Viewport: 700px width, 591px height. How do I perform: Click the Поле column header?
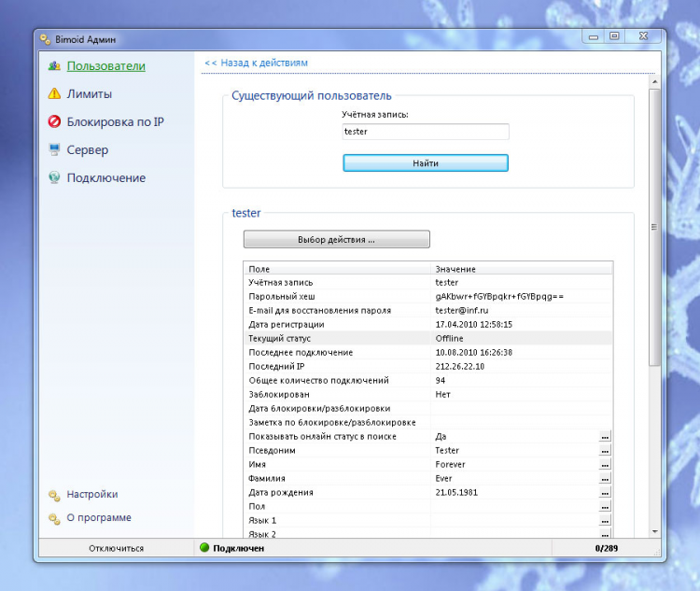point(337,269)
